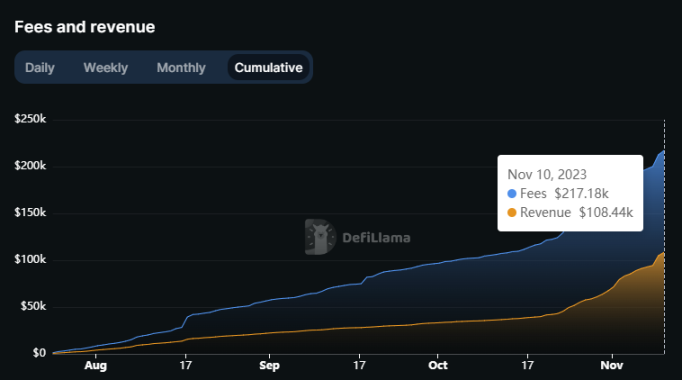The width and height of the screenshot is (682, 380).
Task: Click the Nov 10, 2023 tooltip date
Action: coord(547,174)
